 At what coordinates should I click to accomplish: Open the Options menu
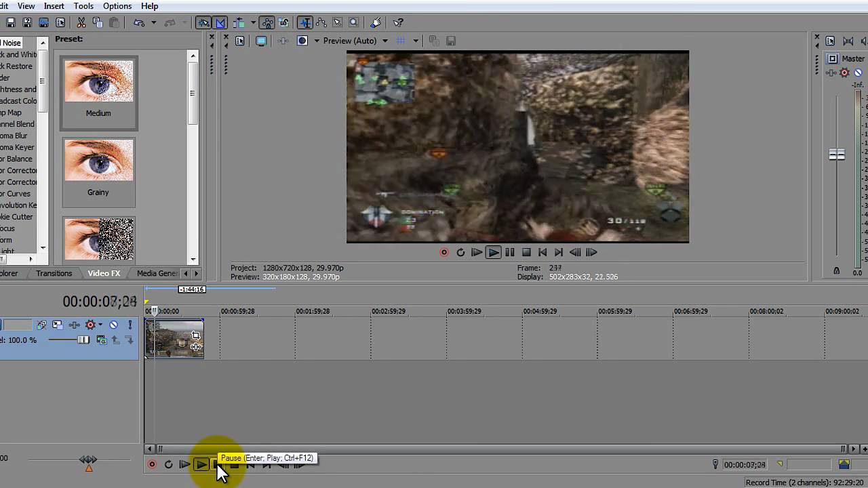[x=117, y=6]
